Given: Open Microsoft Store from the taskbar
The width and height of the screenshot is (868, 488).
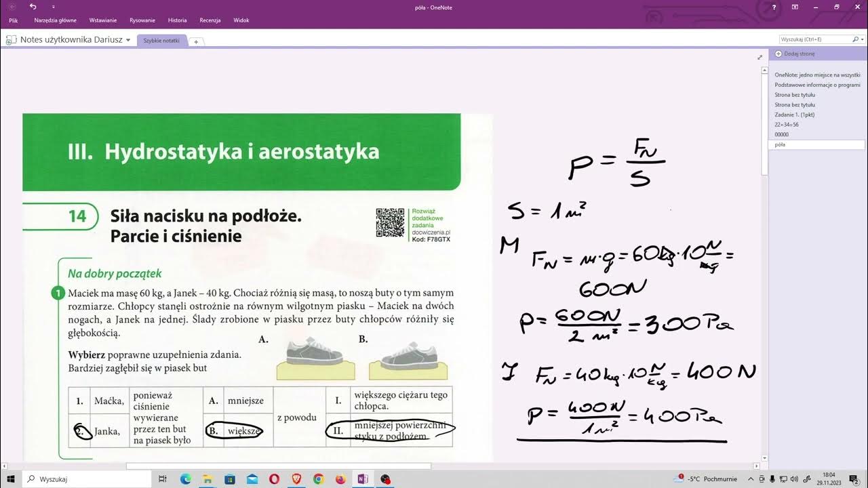Looking at the screenshot, I should point(230,479).
